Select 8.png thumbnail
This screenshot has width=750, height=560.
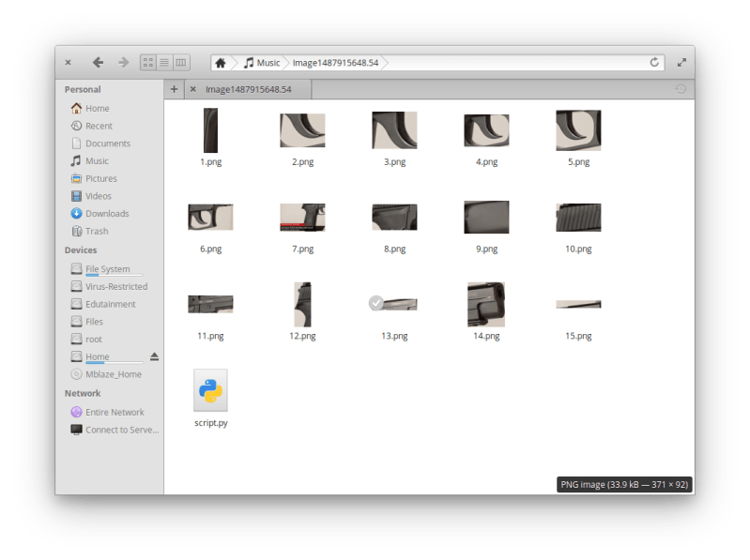[394, 217]
